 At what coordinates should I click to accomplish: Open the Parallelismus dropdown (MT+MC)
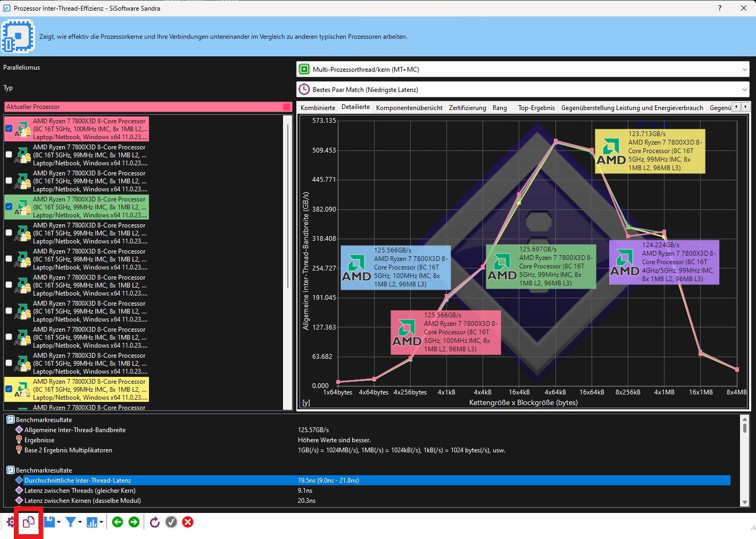point(523,69)
